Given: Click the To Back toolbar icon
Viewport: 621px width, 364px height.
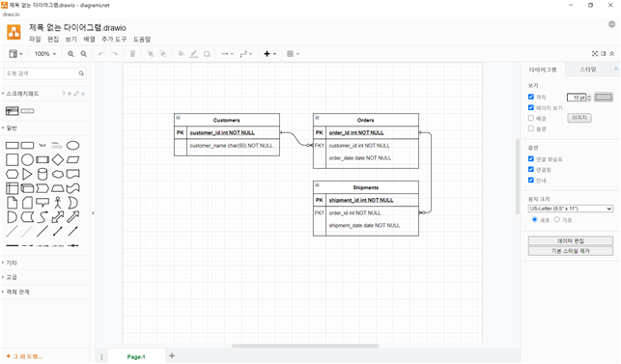Looking at the screenshot, I should [163, 54].
